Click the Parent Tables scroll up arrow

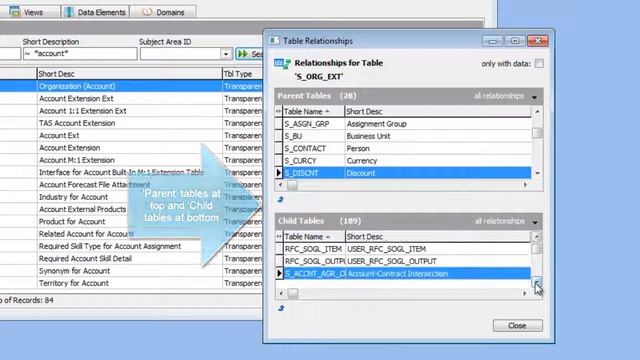click(537, 111)
